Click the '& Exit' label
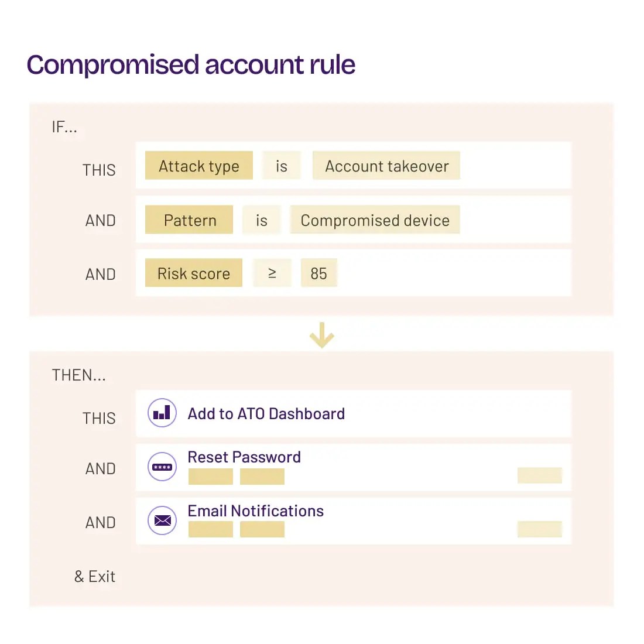This screenshot has height=644, width=644. tap(95, 576)
